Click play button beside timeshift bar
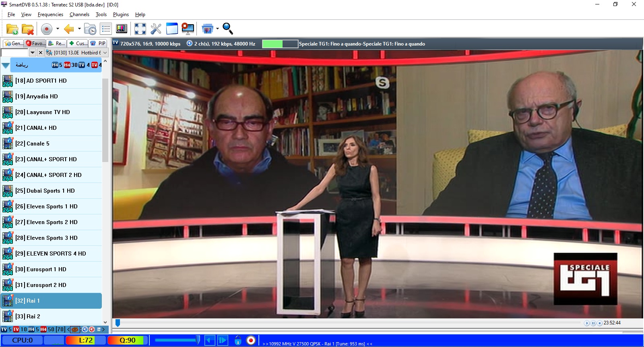 pos(587,323)
